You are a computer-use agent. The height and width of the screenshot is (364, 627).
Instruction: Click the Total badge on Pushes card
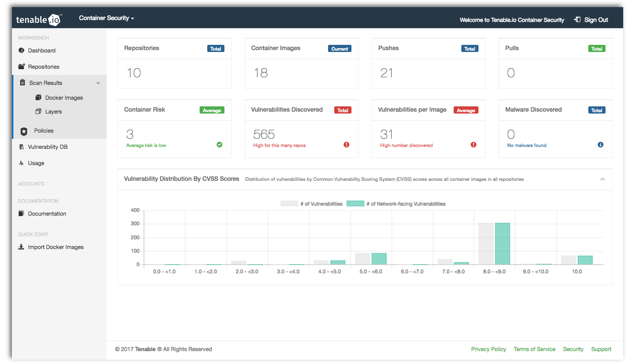pyautogui.click(x=470, y=49)
